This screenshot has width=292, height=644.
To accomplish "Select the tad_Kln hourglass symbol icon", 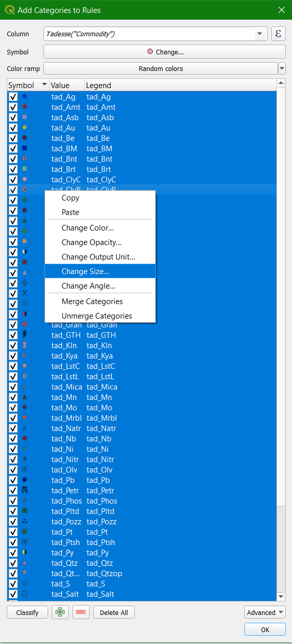I will pyautogui.click(x=24, y=345).
